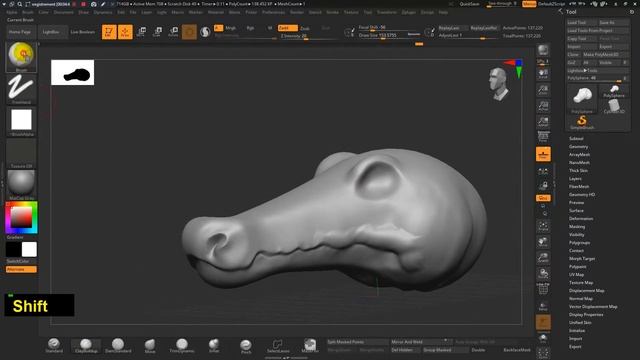Select the SelectLasso brush
The image size is (640, 360).
[278, 346]
